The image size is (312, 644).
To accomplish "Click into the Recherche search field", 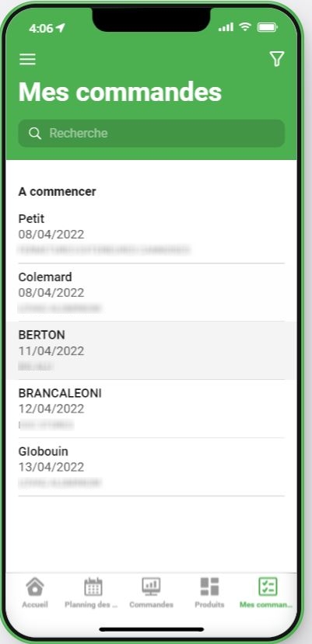I will coord(152,133).
